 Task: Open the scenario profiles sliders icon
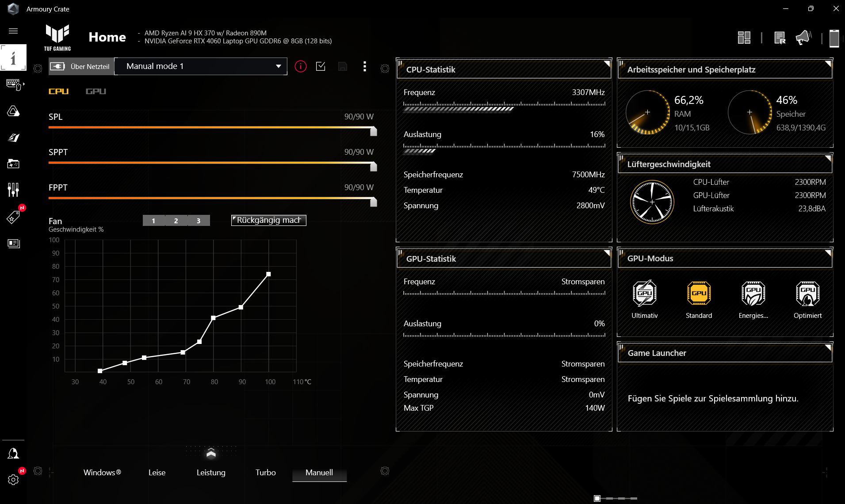(13, 190)
